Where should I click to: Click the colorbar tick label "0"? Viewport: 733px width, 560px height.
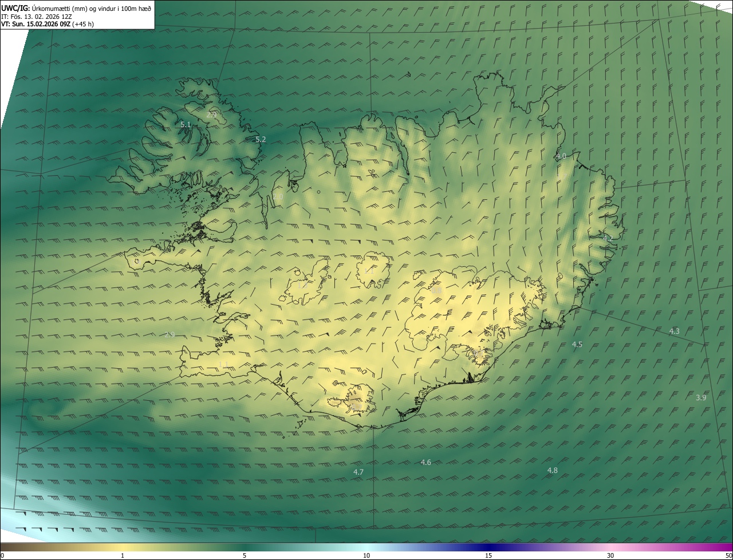(2, 555)
